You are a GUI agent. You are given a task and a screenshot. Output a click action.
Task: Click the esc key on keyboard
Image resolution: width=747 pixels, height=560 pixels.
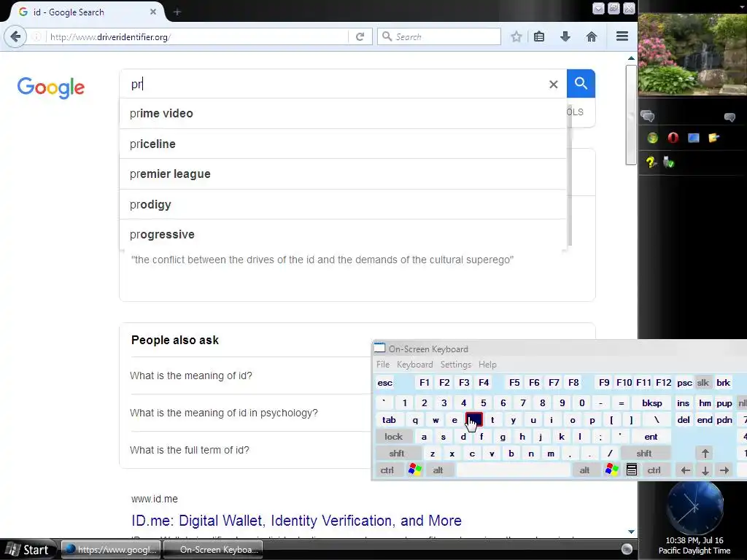click(385, 383)
